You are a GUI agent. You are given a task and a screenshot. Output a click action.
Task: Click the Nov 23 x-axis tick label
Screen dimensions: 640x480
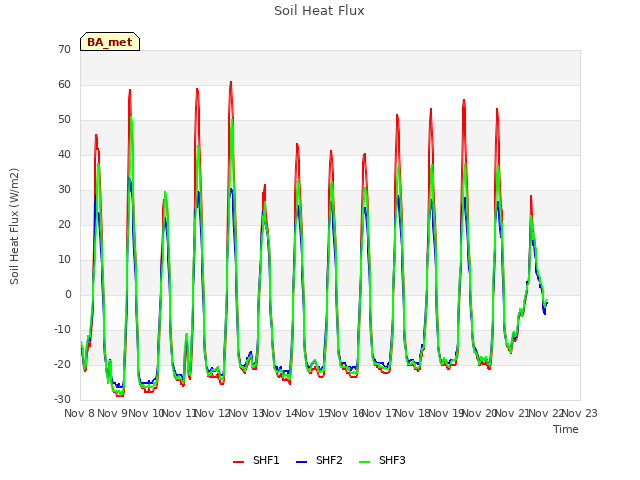point(580,413)
